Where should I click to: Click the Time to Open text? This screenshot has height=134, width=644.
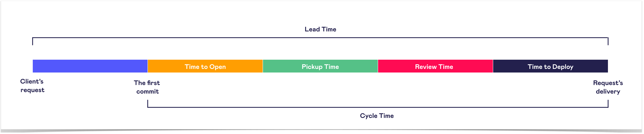coord(205,67)
